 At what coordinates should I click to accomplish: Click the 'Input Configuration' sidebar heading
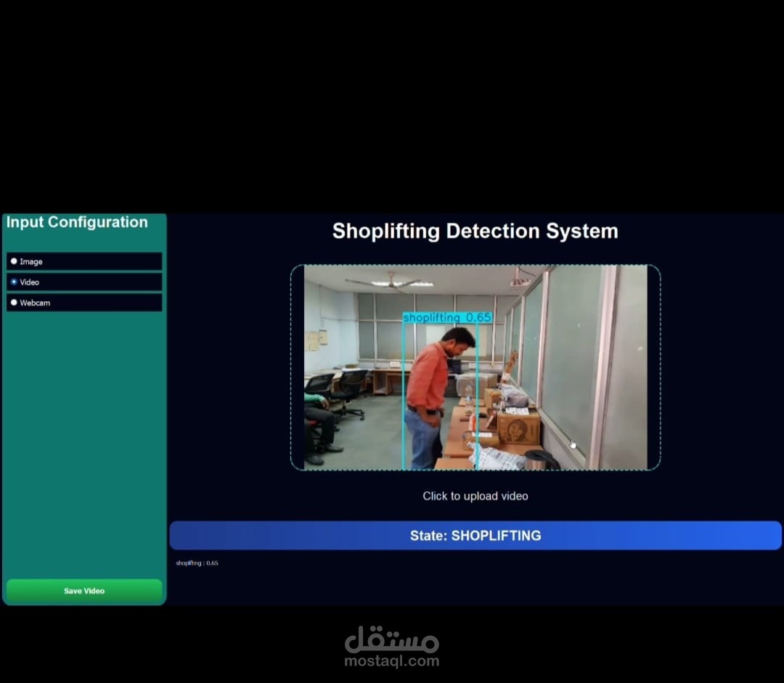click(77, 222)
